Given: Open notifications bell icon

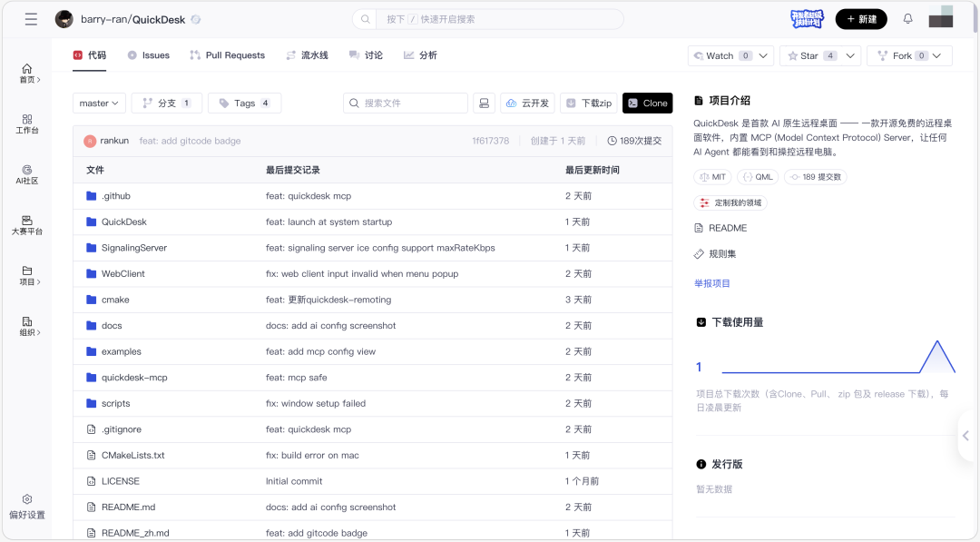Looking at the screenshot, I should pyautogui.click(x=907, y=19).
